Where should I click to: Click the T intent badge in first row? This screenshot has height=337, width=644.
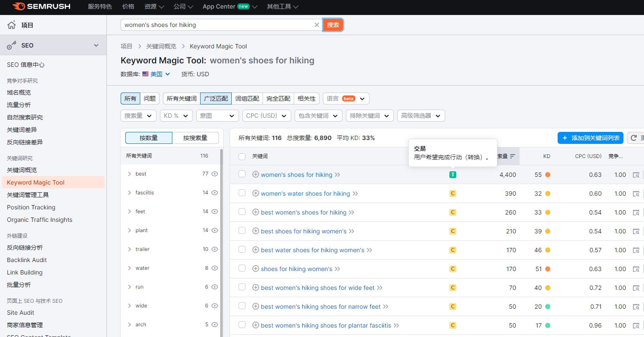coord(453,175)
